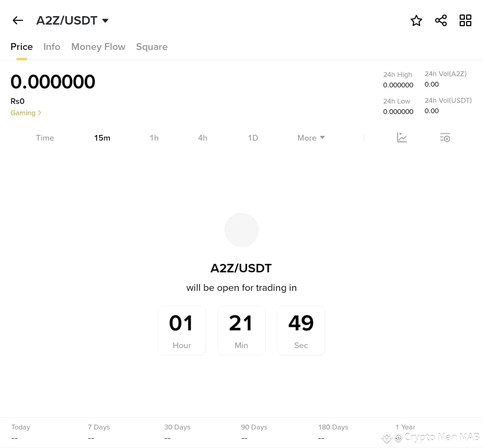This screenshot has width=483, height=448.
Task: Go back using the left arrow
Action: point(18,20)
